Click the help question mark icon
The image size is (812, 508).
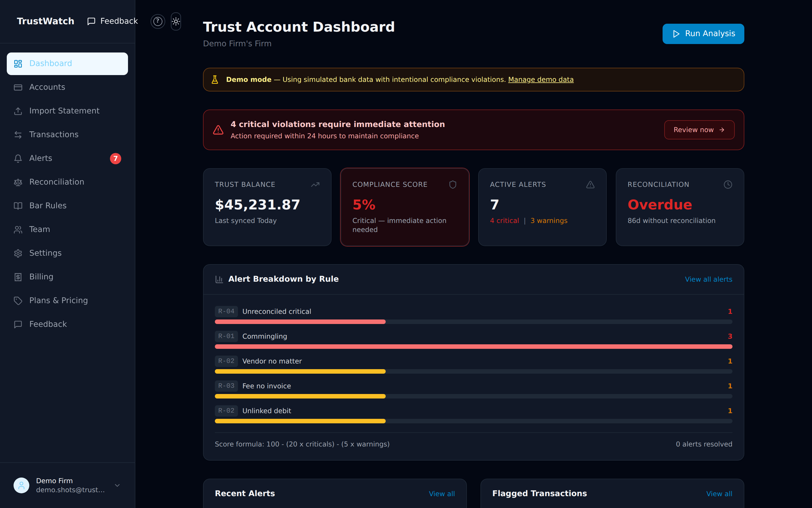tap(158, 21)
